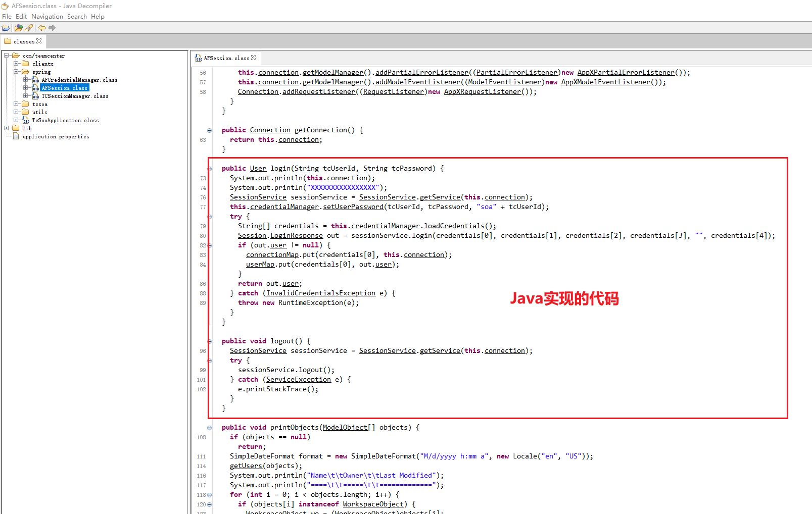
Task: Follow the LoginResponse type link
Action: (x=297, y=236)
